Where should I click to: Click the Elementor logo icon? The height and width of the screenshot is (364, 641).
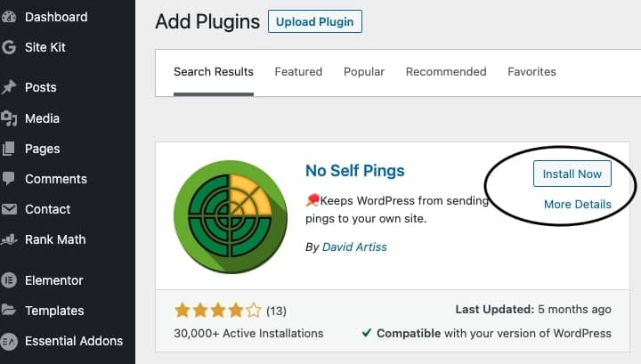pyautogui.click(x=8, y=280)
